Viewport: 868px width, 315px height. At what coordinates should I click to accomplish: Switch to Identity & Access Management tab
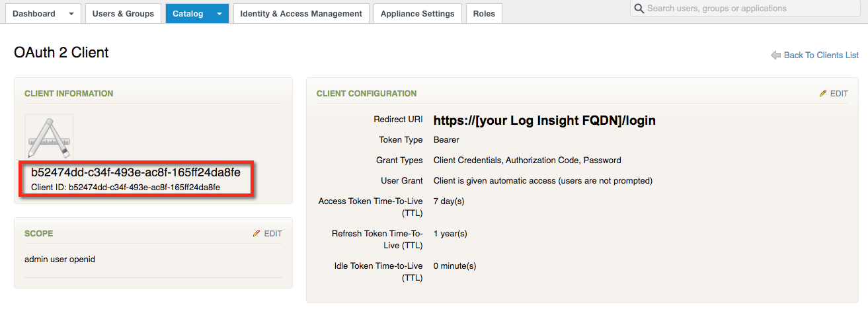tap(301, 13)
